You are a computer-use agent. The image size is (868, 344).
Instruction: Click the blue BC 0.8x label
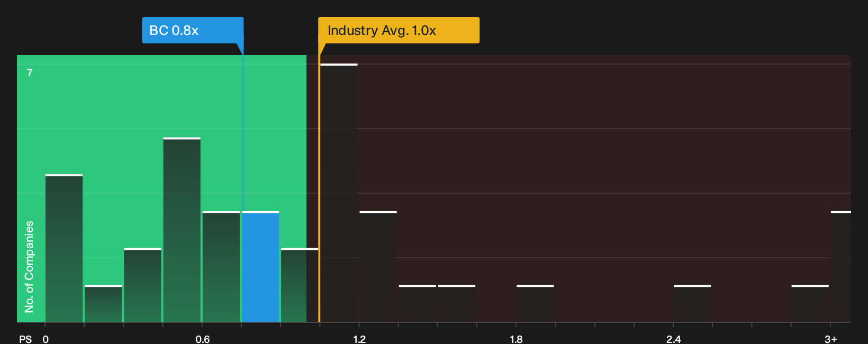(193, 30)
